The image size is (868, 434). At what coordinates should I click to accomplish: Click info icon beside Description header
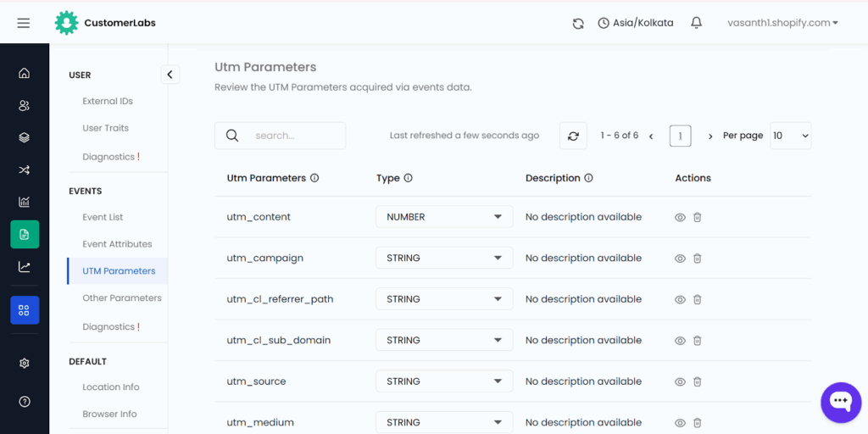(x=589, y=178)
